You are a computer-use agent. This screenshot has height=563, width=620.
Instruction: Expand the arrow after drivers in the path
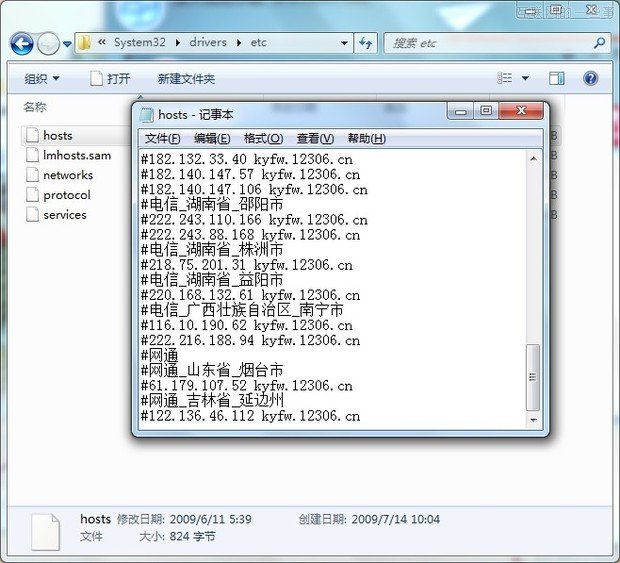click(x=239, y=43)
